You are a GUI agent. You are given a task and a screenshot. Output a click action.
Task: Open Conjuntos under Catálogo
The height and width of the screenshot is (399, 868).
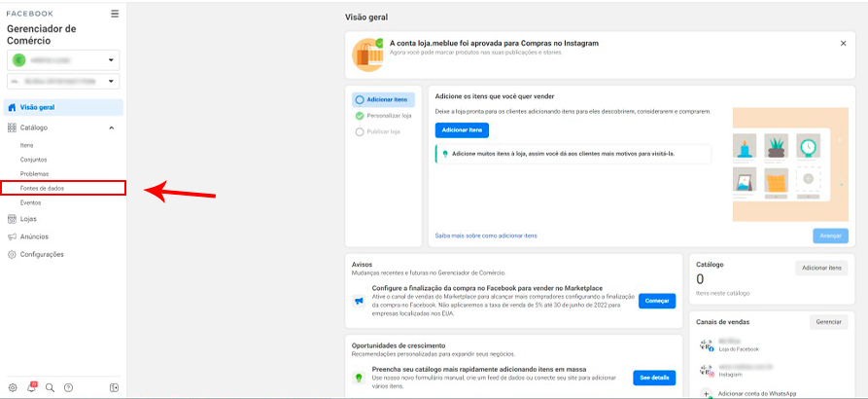click(33, 160)
